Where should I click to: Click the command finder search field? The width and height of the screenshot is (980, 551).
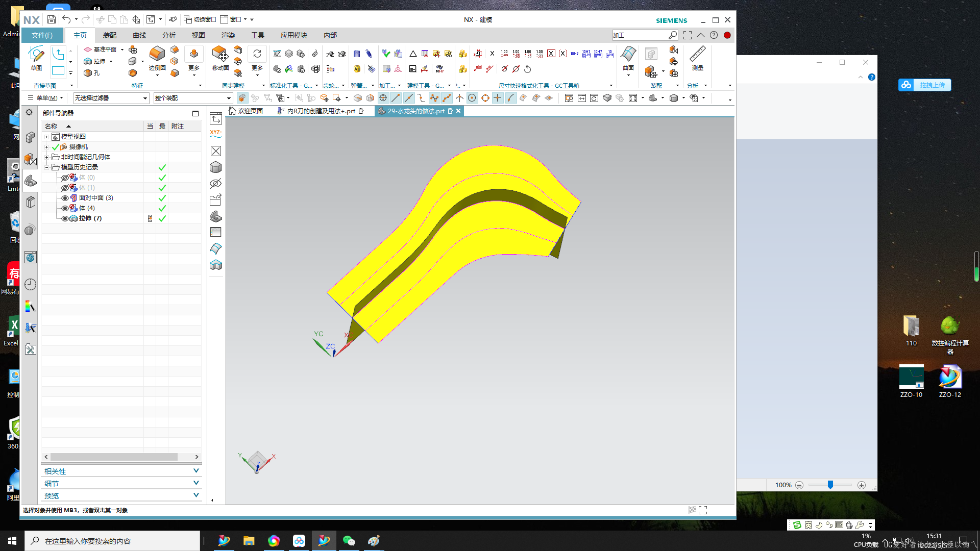tap(640, 35)
